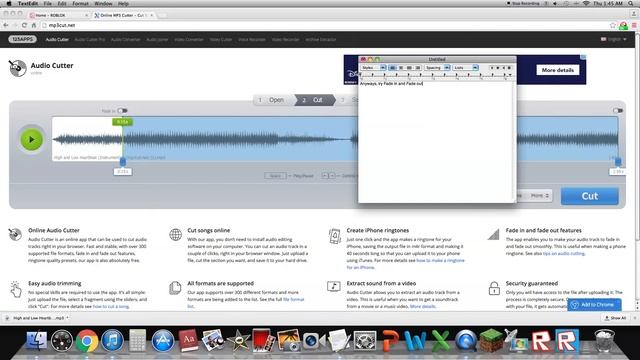Viewport: 640px width, 360px height.
Task: Click into the TextEdit document text area
Action: (x=436, y=141)
